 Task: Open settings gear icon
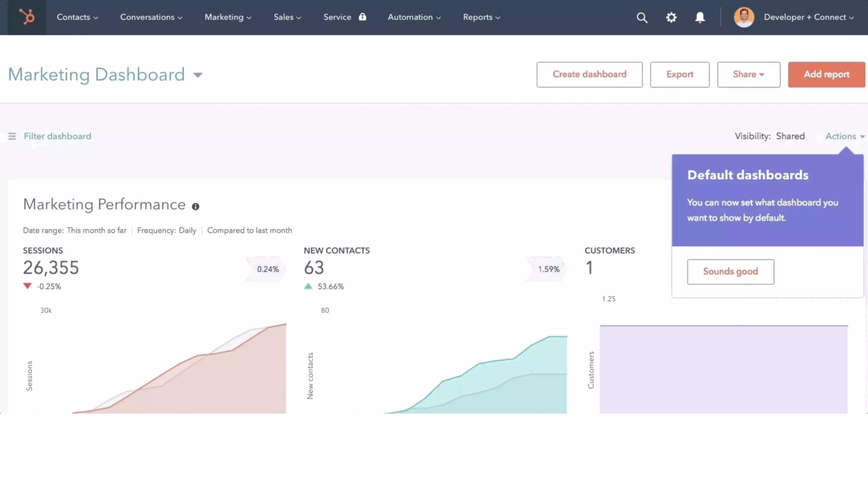[671, 17]
